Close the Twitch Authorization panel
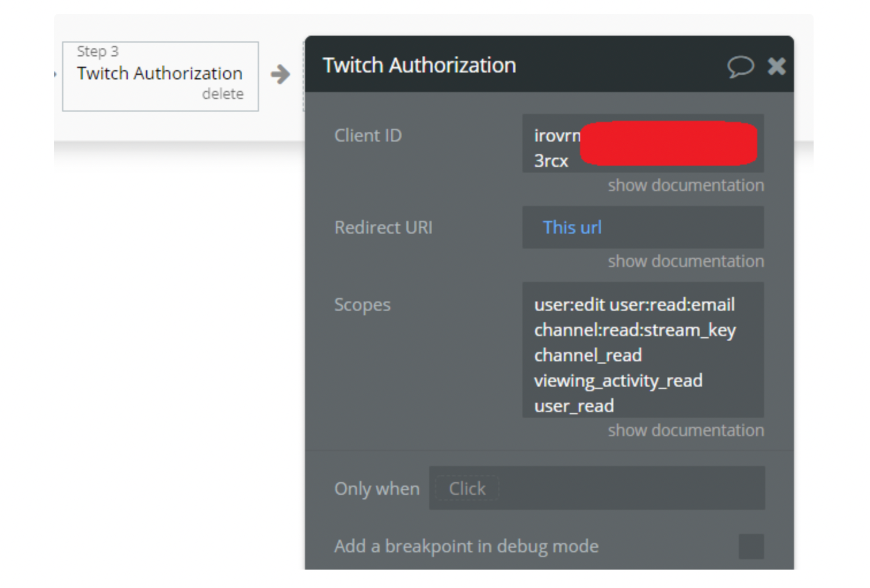Image resolution: width=870 pixels, height=588 pixels. coord(777,66)
